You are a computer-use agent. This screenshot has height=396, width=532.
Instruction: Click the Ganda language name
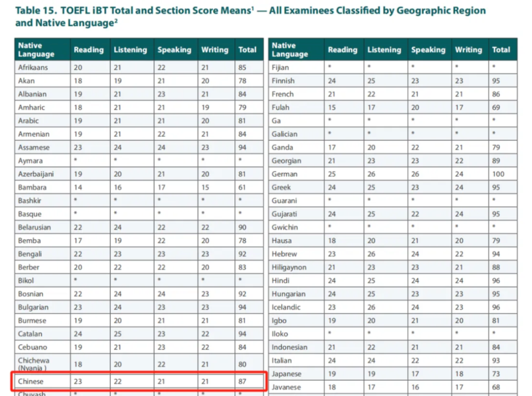(282, 147)
